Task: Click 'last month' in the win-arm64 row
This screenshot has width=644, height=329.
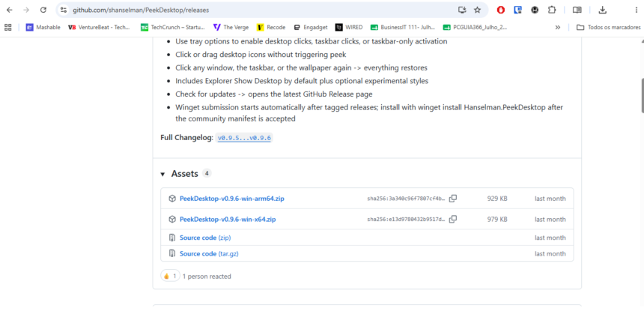Action: [550, 199]
